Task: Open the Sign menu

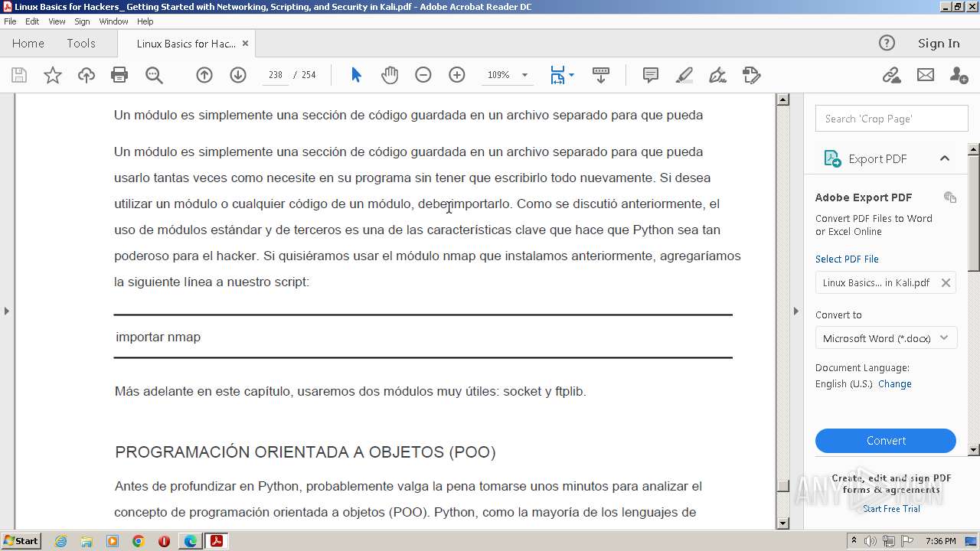Action: (82, 21)
